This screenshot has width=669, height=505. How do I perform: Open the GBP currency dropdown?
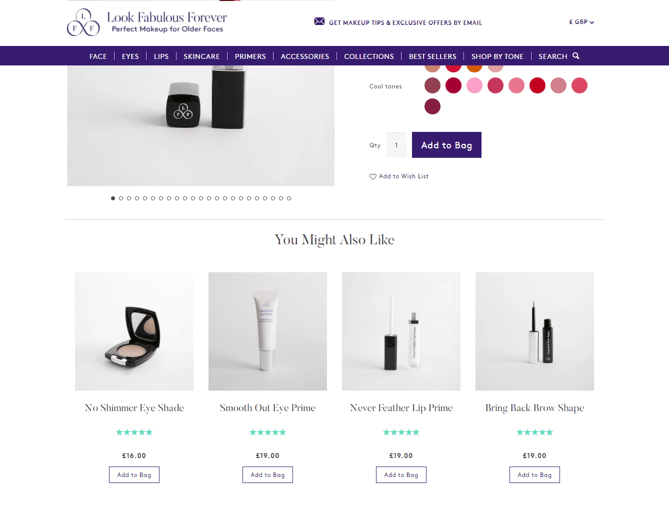pyautogui.click(x=582, y=22)
